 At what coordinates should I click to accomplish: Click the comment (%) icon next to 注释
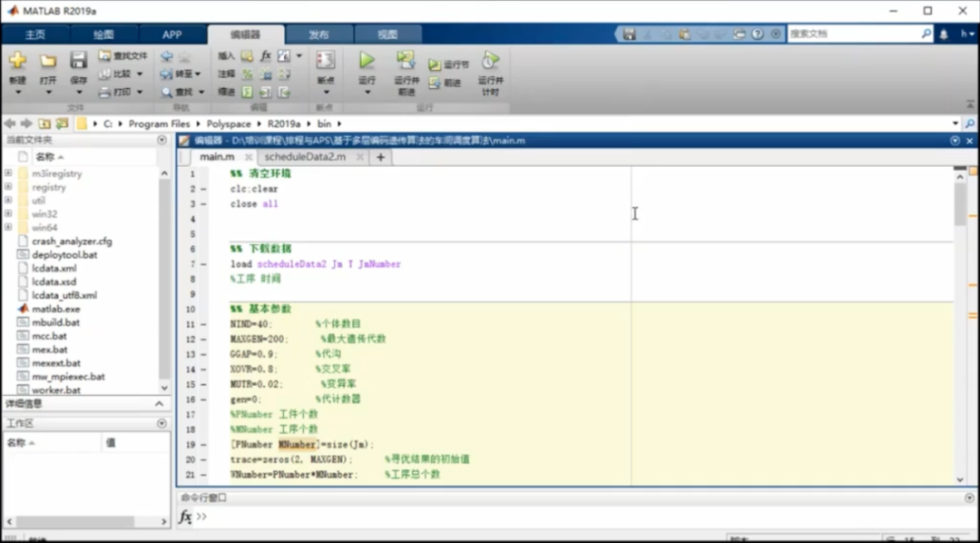click(x=247, y=74)
